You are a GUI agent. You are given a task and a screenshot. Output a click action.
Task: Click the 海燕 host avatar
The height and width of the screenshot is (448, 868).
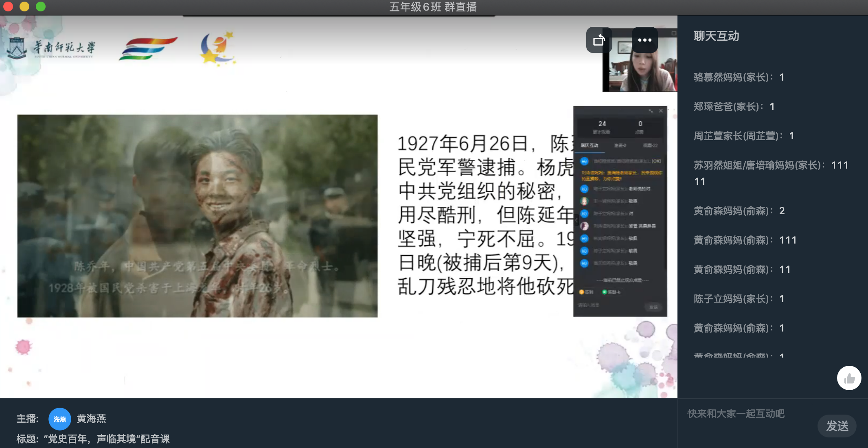tap(60, 419)
